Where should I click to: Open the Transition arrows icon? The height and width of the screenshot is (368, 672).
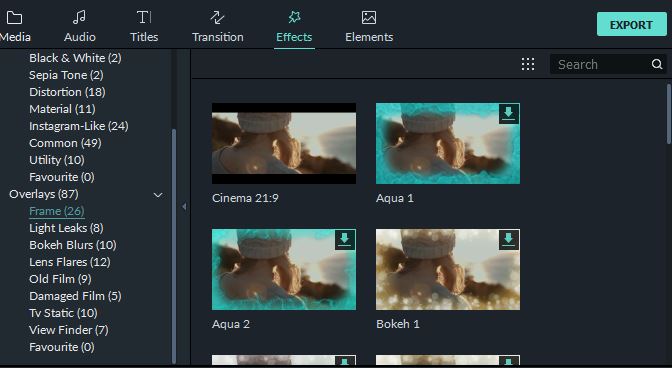pos(217,18)
